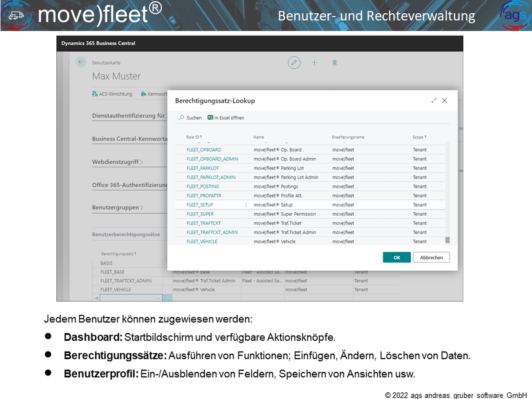
Task: Go back with the back arrow
Action: (81, 63)
